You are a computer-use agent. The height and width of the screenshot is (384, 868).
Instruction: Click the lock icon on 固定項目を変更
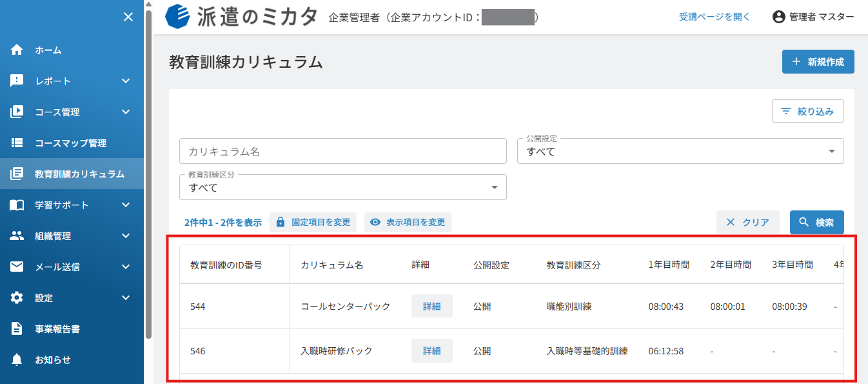pyautogui.click(x=281, y=222)
